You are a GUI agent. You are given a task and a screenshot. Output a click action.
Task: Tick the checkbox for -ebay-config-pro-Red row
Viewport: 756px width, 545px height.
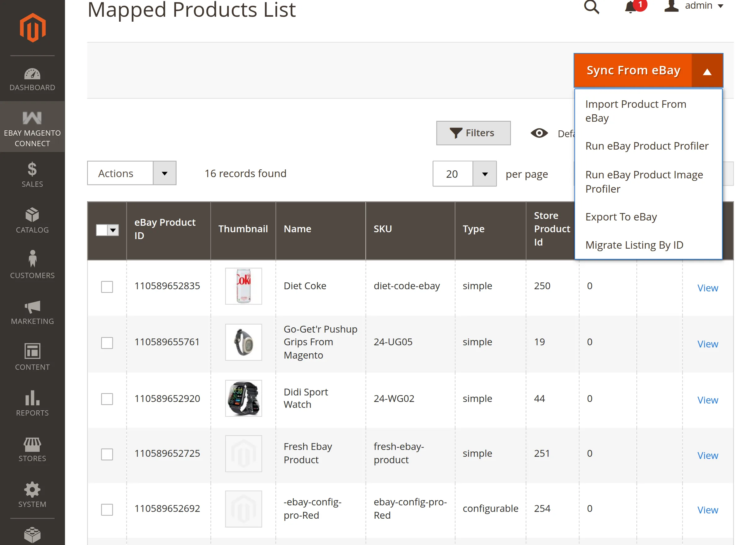click(107, 509)
